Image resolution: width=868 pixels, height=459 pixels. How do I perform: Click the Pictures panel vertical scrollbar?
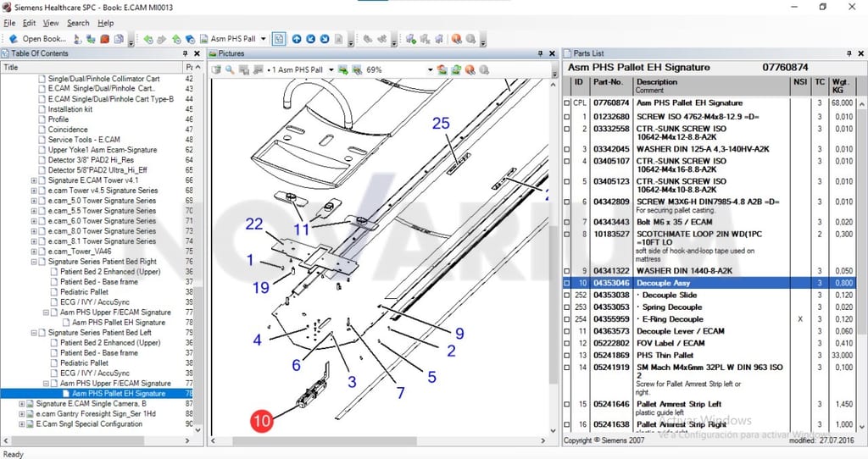[553, 258]
